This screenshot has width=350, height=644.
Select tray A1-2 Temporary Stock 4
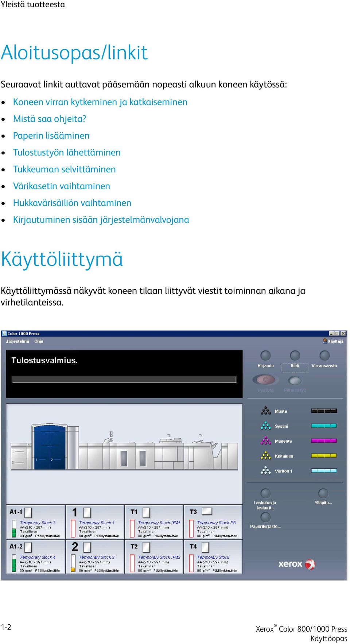[x=36, y=557]
